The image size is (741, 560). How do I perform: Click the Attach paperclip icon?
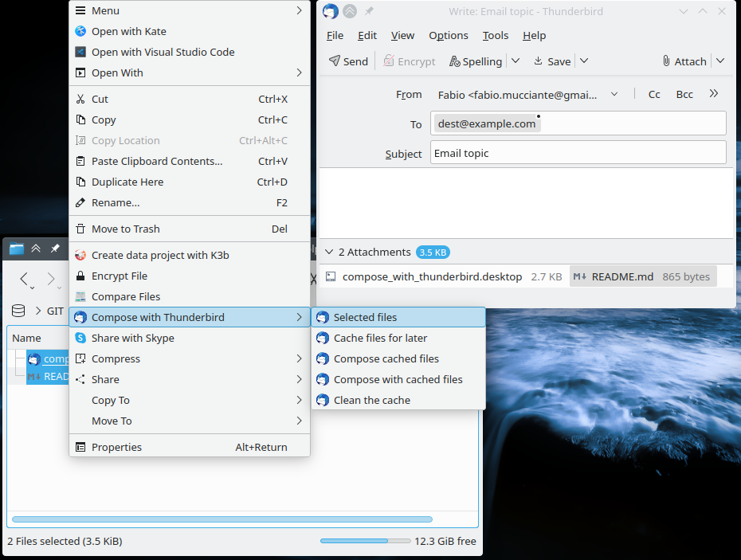(666, 61)
